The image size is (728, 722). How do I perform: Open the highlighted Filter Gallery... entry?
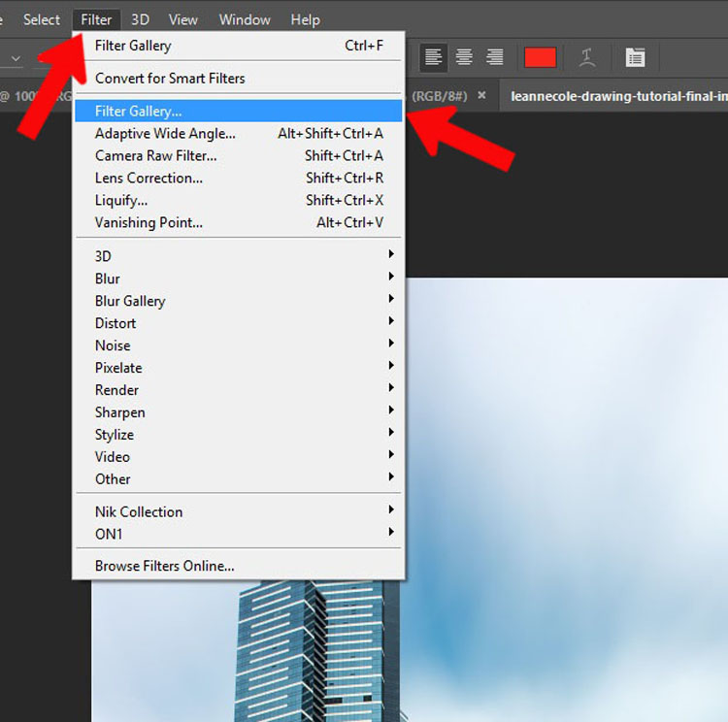coord(238,111)
